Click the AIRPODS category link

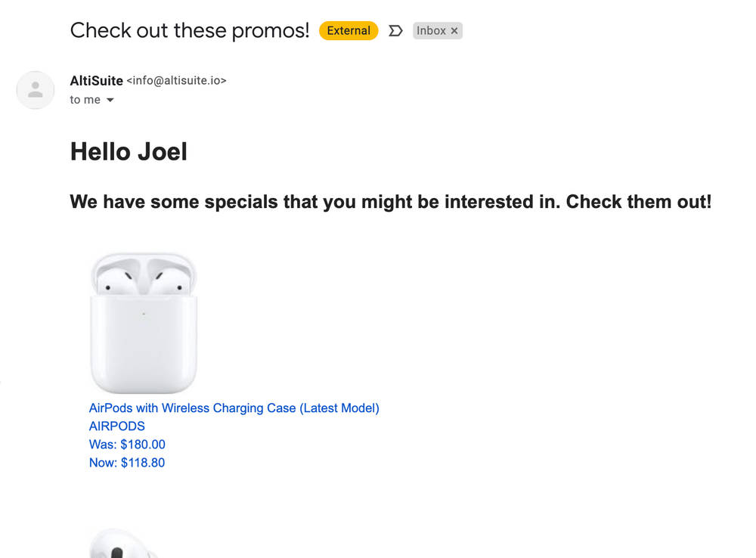click(x=116, y=426)
